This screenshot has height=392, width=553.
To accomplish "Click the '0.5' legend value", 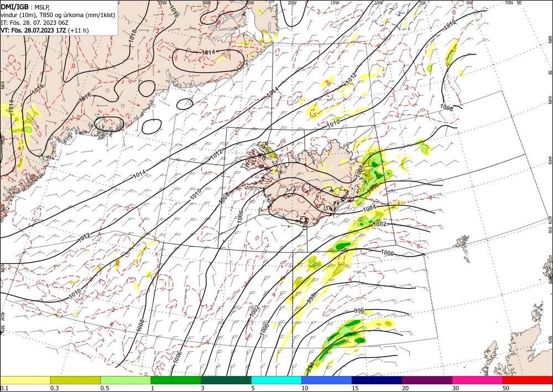I will tap(105, 388).
